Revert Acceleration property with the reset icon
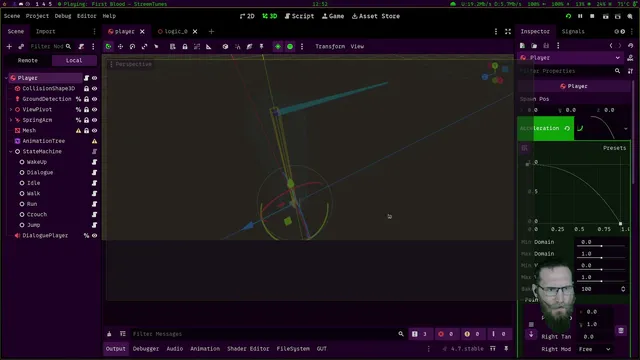The height and width of the screenshot is (360, 640). coord(567,129)
